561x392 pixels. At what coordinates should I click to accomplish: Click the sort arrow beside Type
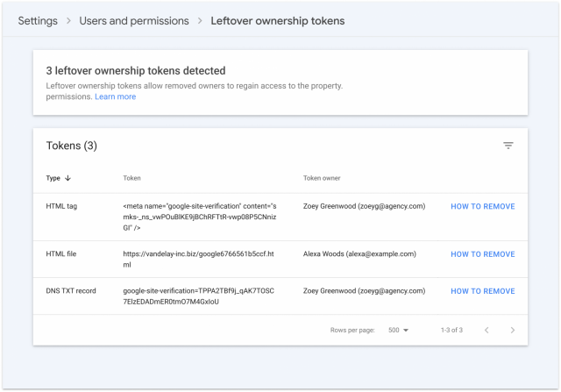(68, 178)
